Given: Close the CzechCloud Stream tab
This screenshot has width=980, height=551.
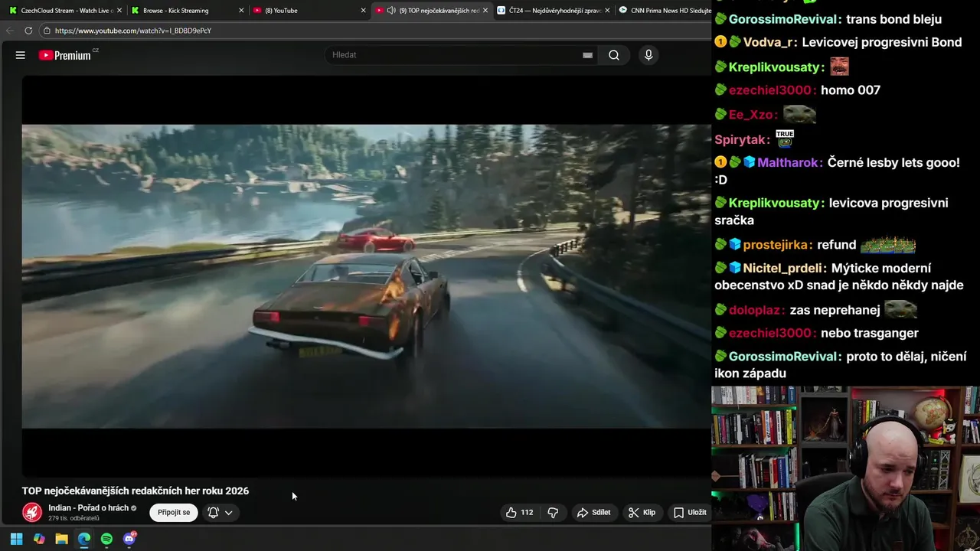Looking at the screenshot, I should tap(119, 11).
